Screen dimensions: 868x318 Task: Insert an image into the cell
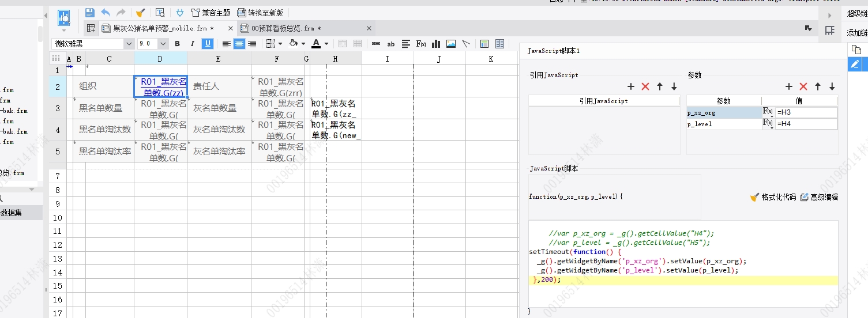451,44
